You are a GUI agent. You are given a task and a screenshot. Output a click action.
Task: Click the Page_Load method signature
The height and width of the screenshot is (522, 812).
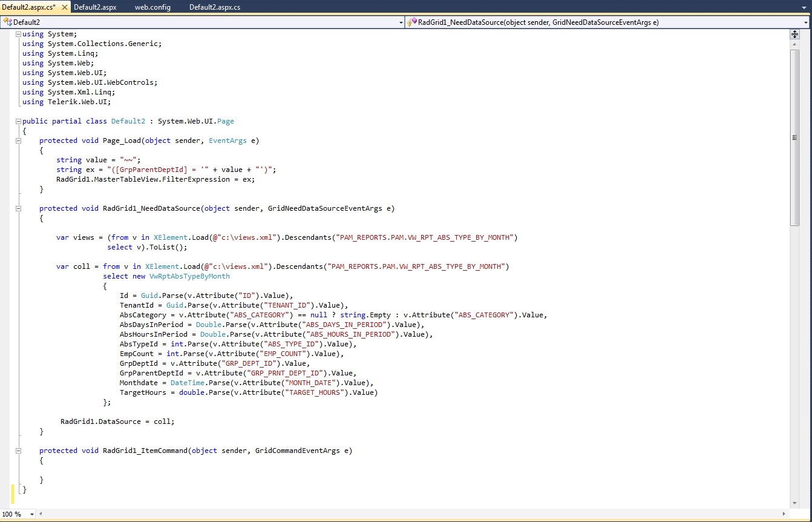coord(149,140)
